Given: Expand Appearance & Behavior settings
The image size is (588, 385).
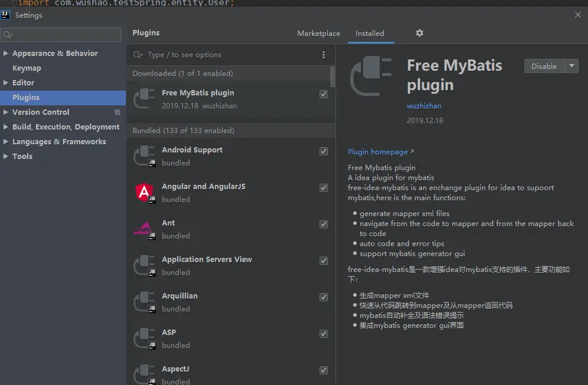Looking at the screenshot, I should [x=6, y=54].
